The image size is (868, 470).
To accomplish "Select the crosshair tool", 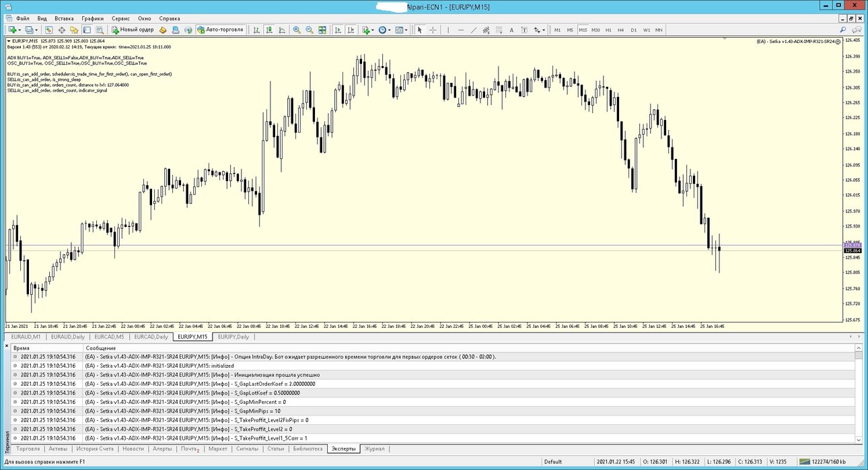I will pyautogui.click(x=433, y=30).
